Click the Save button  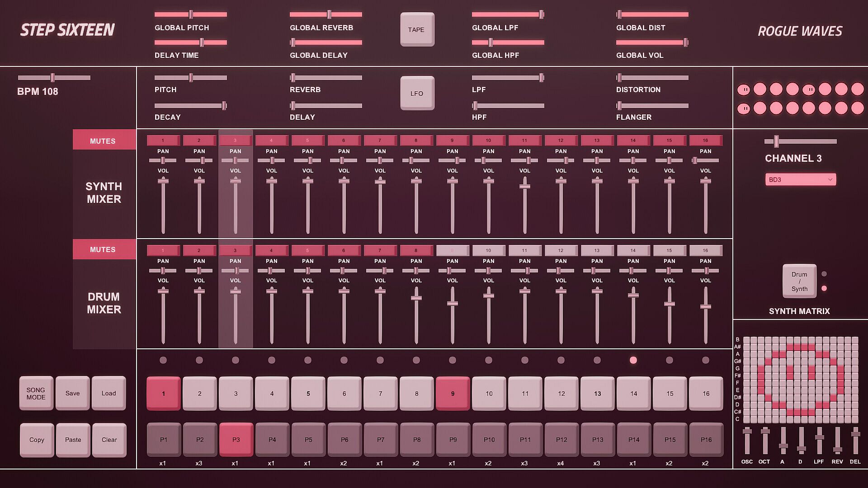click(72, 393)
